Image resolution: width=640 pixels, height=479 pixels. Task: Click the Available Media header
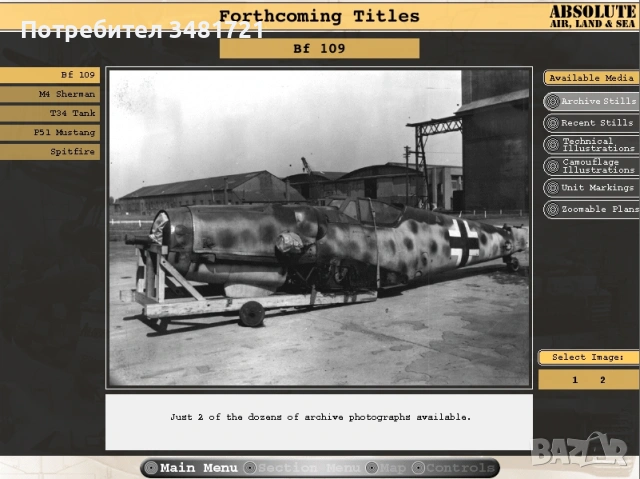(x=591, y=78)
